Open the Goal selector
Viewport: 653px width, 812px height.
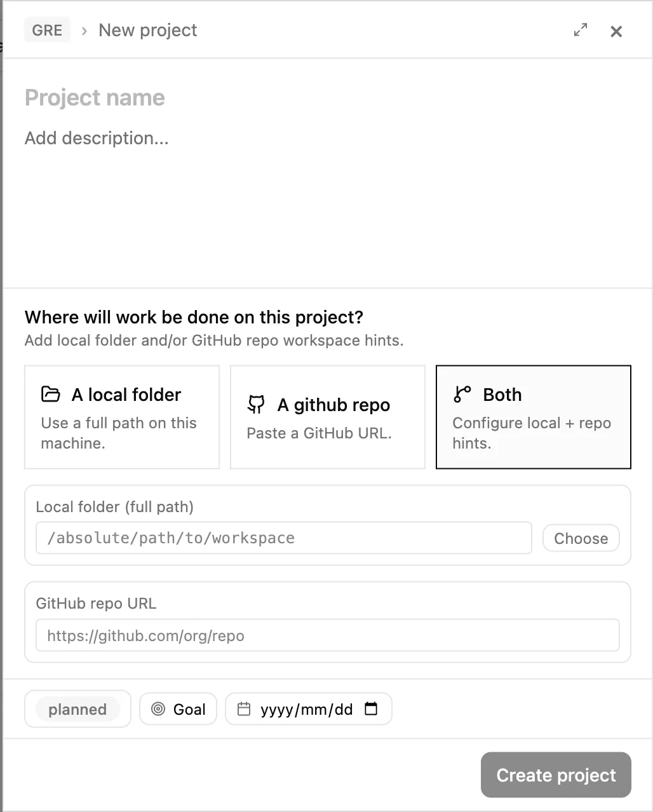[178, 708]
